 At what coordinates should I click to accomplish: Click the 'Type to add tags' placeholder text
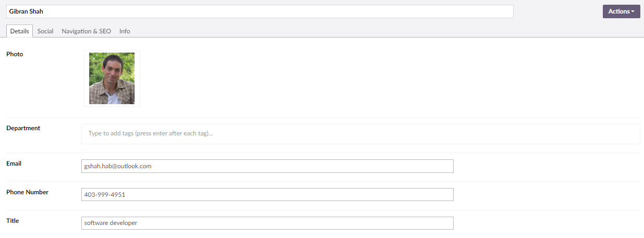(151, 134)
